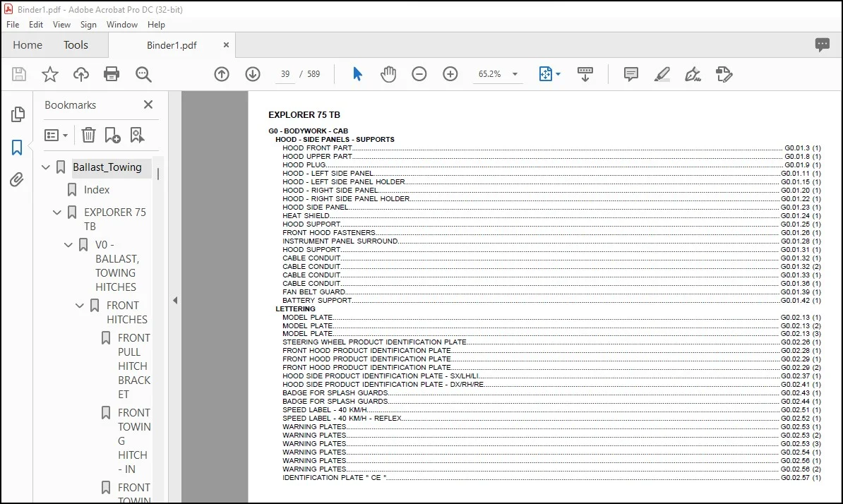Image resolution: width=843 pixels, height=504 pixels.
Task: Click the stamp tool icon
Action: [x=724, y=74]
